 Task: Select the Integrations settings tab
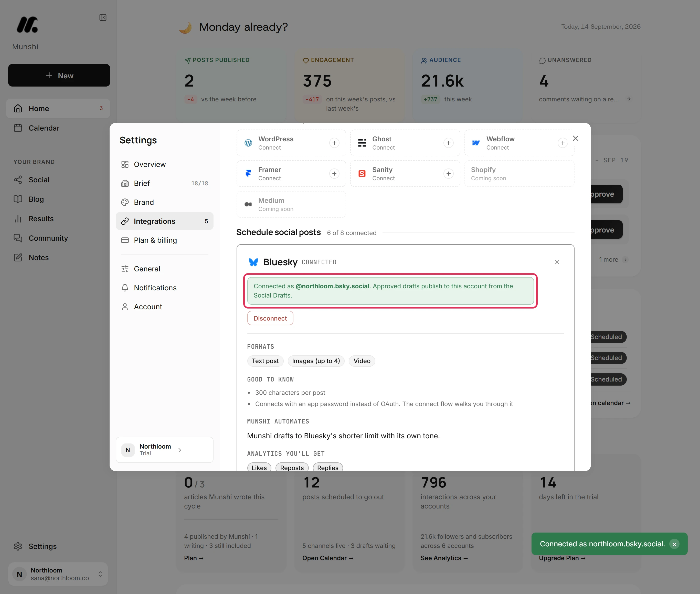(x=165, y=221)
